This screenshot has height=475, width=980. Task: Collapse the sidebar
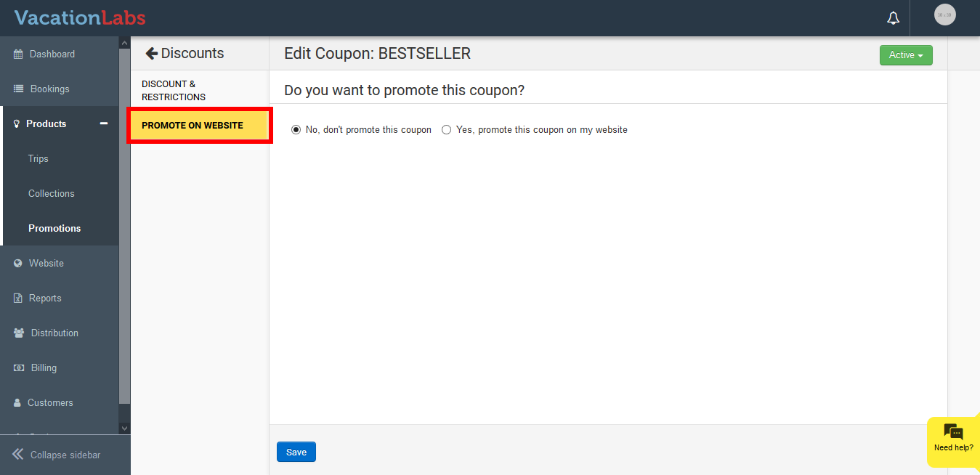tap(57, 455)
